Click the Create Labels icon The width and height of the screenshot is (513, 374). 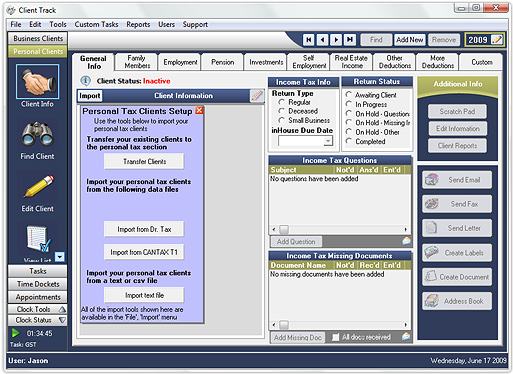click(432, 253)
